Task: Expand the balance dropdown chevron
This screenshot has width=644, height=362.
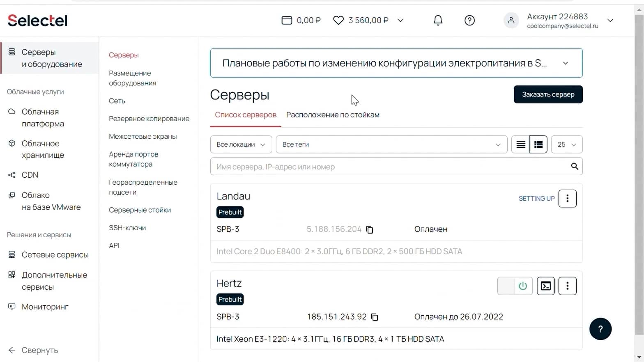Action: 400,21
